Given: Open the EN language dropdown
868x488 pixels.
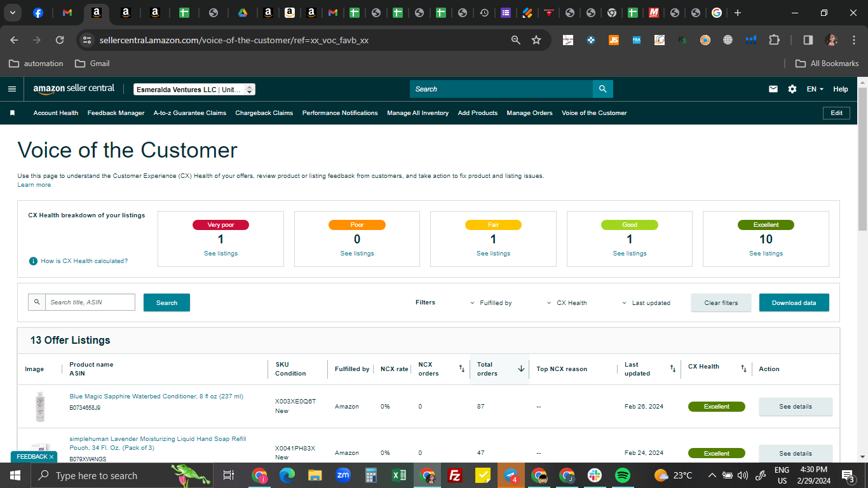Looking at the screenshot, I should point(815,89).
